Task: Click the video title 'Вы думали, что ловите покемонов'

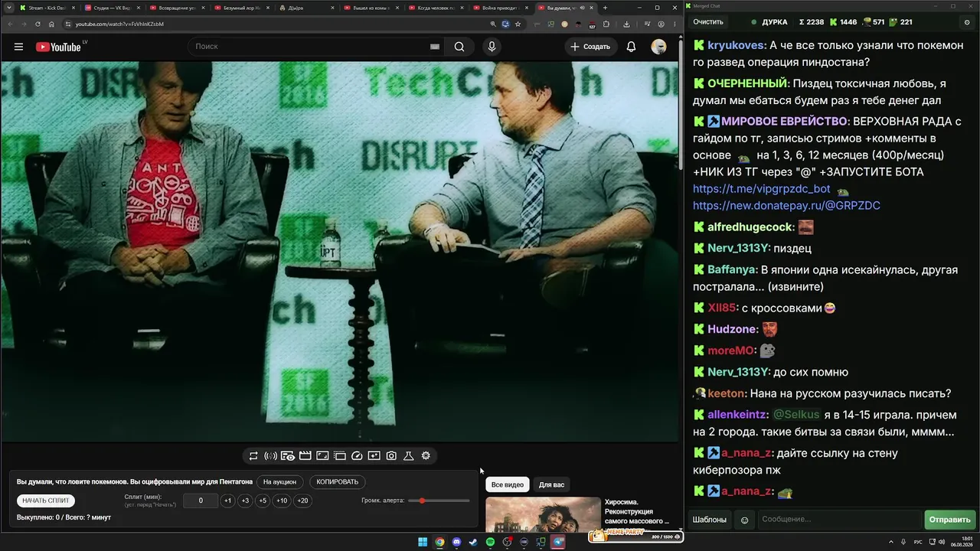Action: point(135,482)
